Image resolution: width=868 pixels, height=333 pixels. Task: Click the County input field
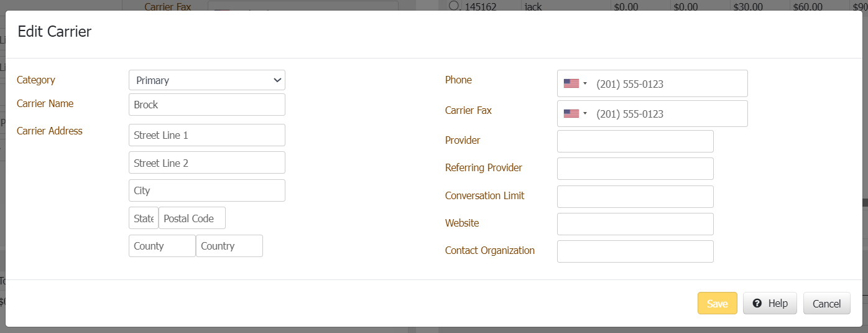tap(162, 246)
